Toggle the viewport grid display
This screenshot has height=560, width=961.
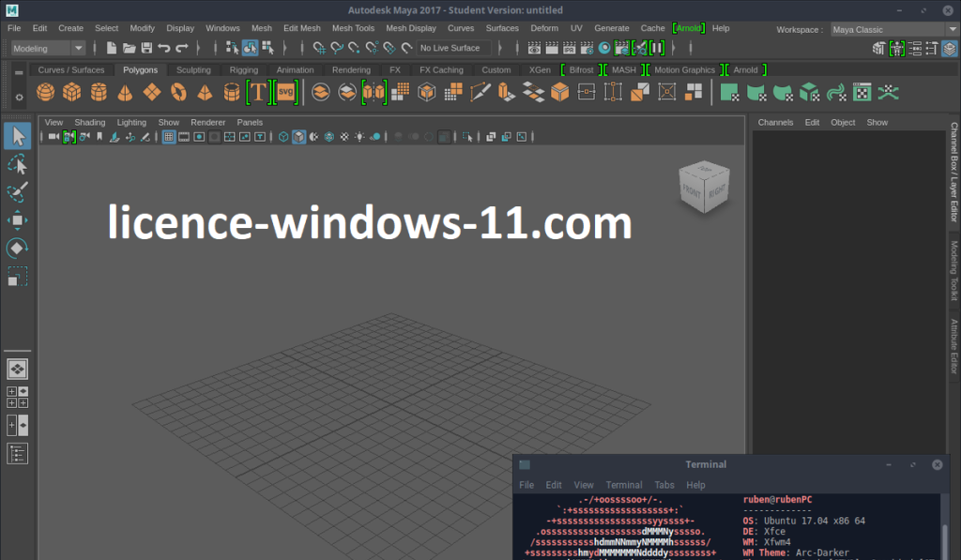[x=169, y=137]
